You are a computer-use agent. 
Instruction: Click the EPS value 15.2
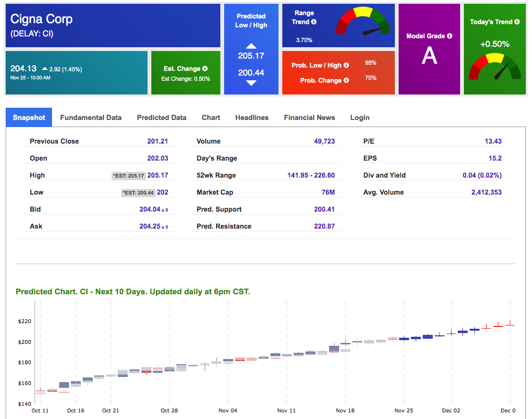point(495,158)
